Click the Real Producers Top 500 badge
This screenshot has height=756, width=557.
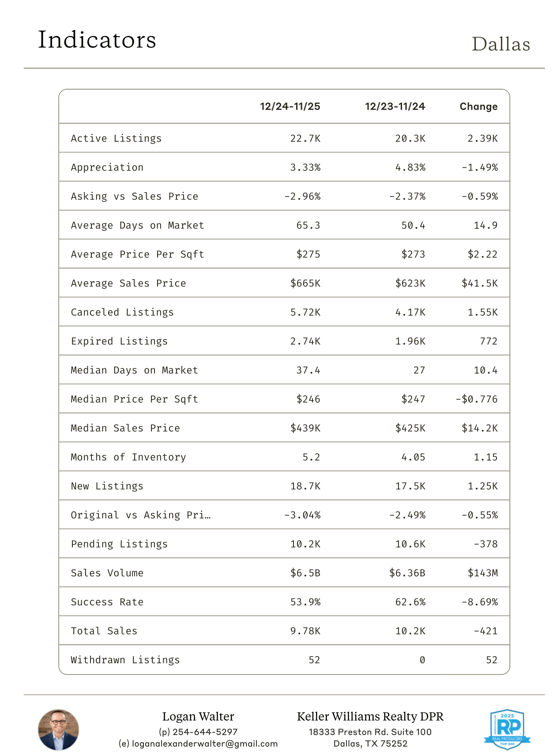(507, 729)
